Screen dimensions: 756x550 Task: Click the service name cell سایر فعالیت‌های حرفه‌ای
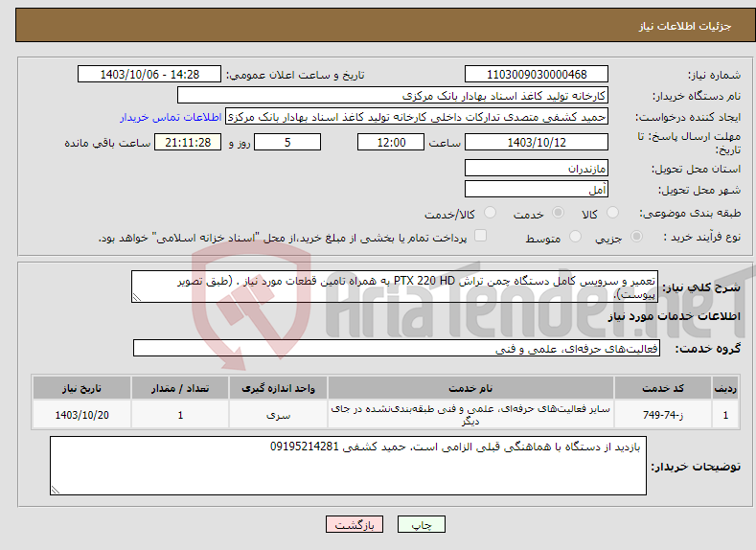point(470,415)
